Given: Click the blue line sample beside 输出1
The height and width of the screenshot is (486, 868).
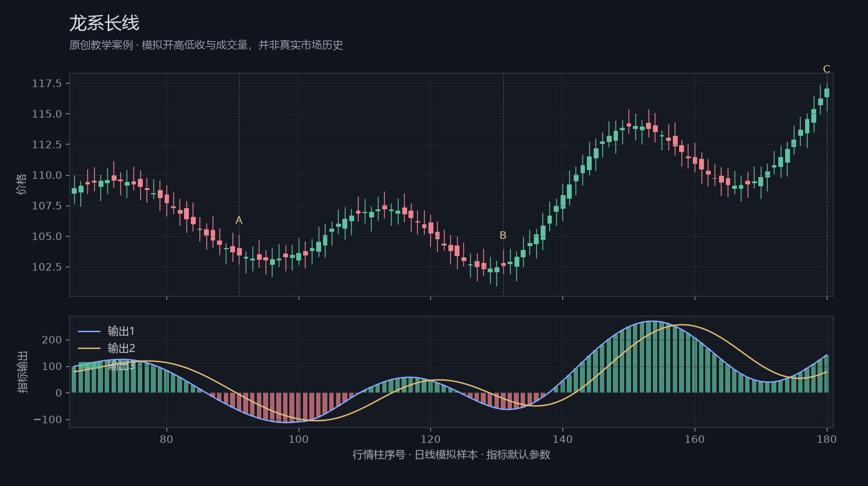Looking at the screenshot, I should (x=89, y=331).
